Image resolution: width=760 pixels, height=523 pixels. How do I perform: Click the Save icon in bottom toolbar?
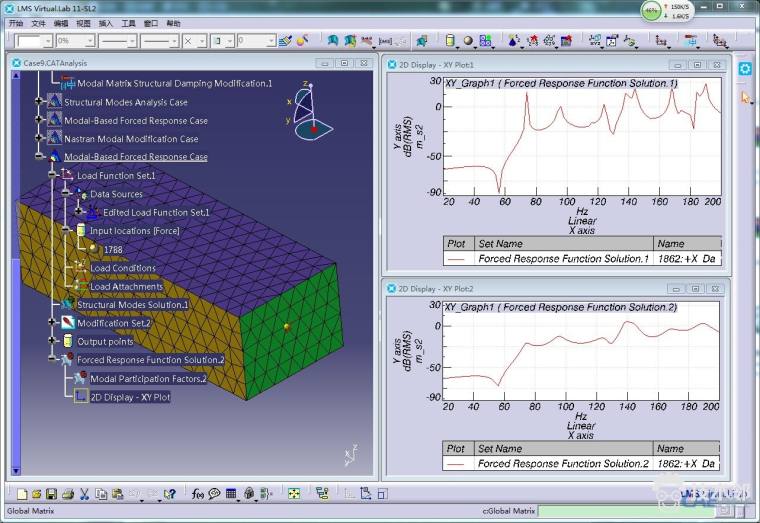click(x=52, y=493)
